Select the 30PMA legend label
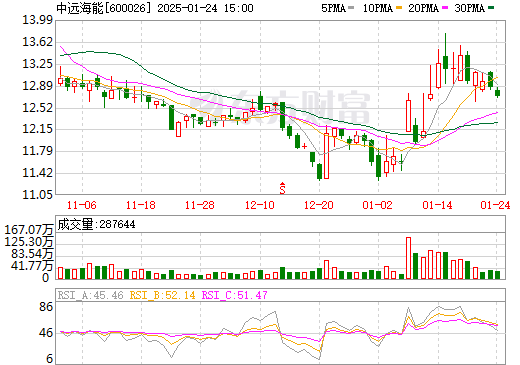 pos(470,8)
